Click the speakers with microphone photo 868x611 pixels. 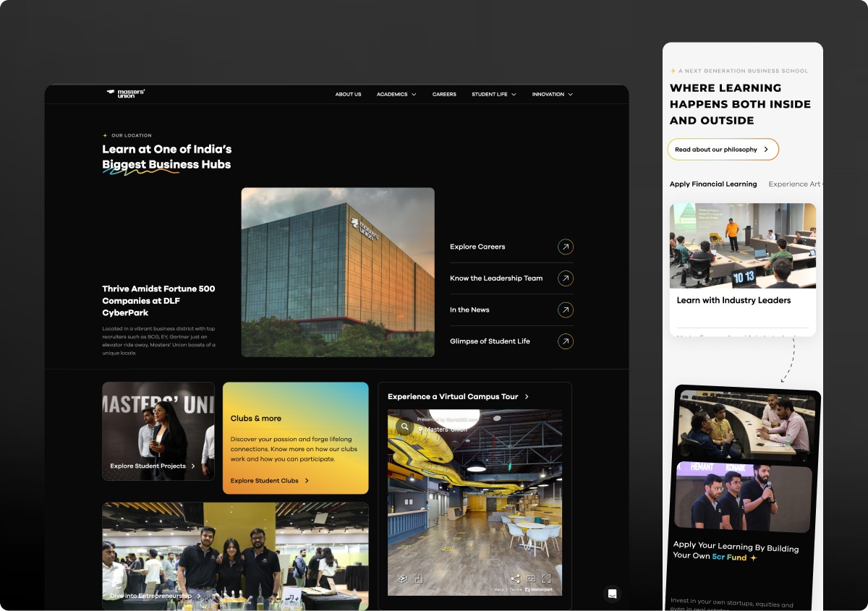(x=743, y=497)
